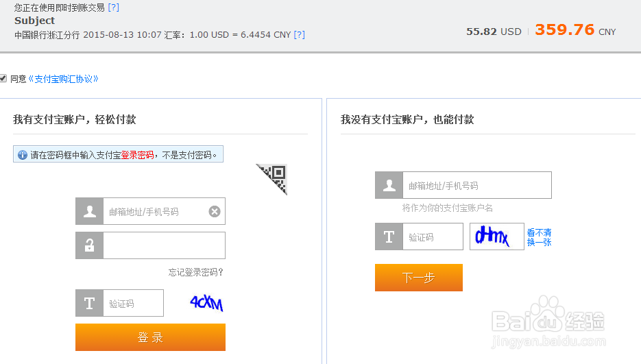This screenshot has width=641, height=364.
Task: Click the orange 下一步 button
Action: (x=419, y=278)
